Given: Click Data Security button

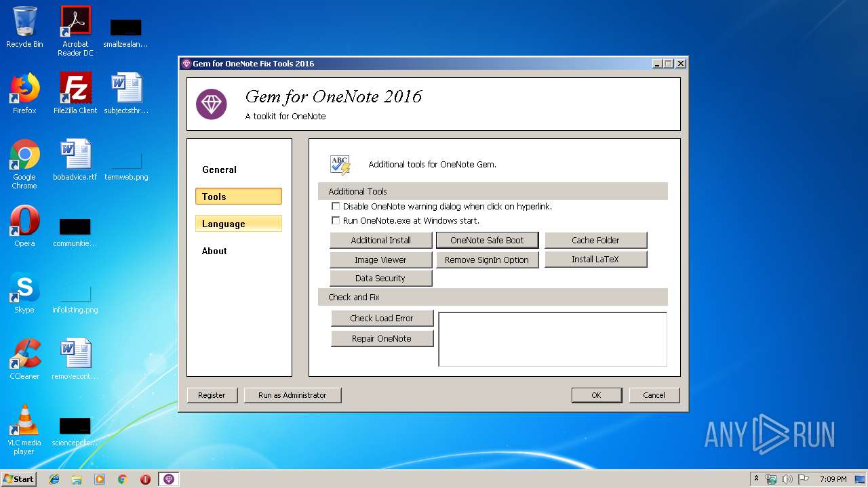Looking at the screenshot, I should point(381,278).
